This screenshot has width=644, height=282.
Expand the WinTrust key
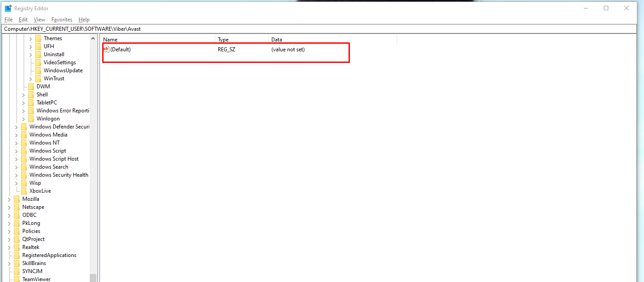(31, 79)
